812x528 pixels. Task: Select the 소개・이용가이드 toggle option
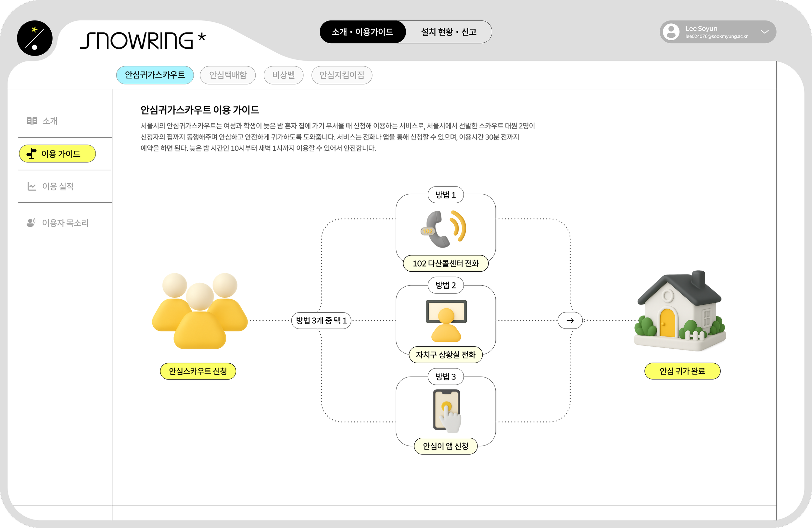[362, 32]
